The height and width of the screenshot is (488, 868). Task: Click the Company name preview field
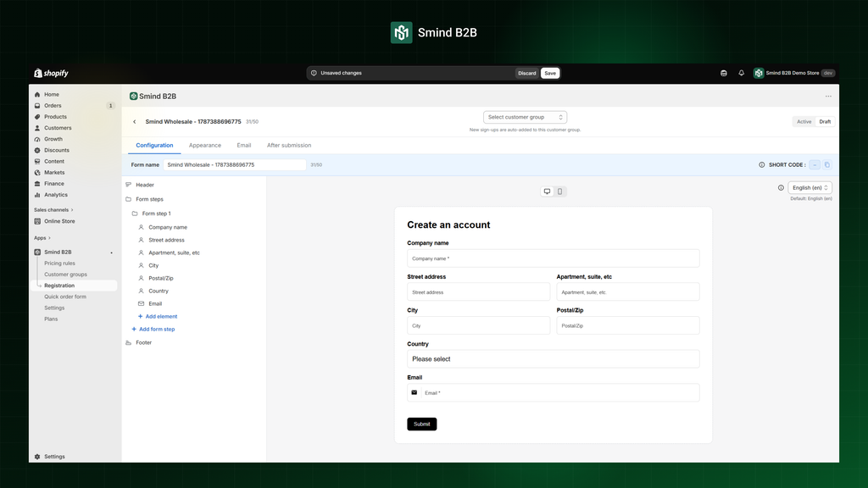(x=553, y=258)
